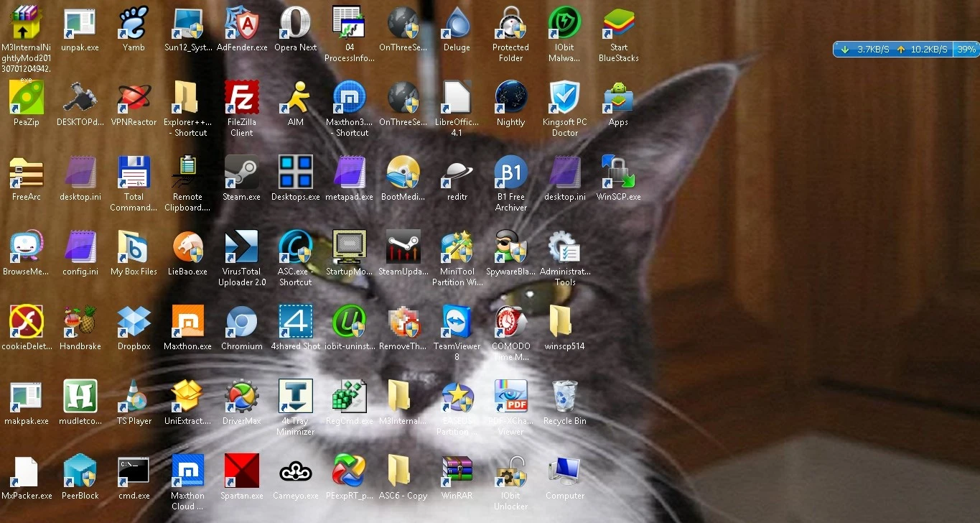Select the Desktops.exe icon
980x523 pixels.
(x=296, y=172)
